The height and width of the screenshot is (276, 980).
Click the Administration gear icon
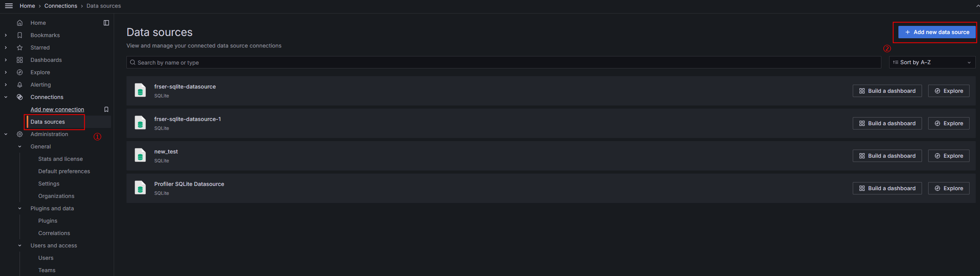[20, 134]
